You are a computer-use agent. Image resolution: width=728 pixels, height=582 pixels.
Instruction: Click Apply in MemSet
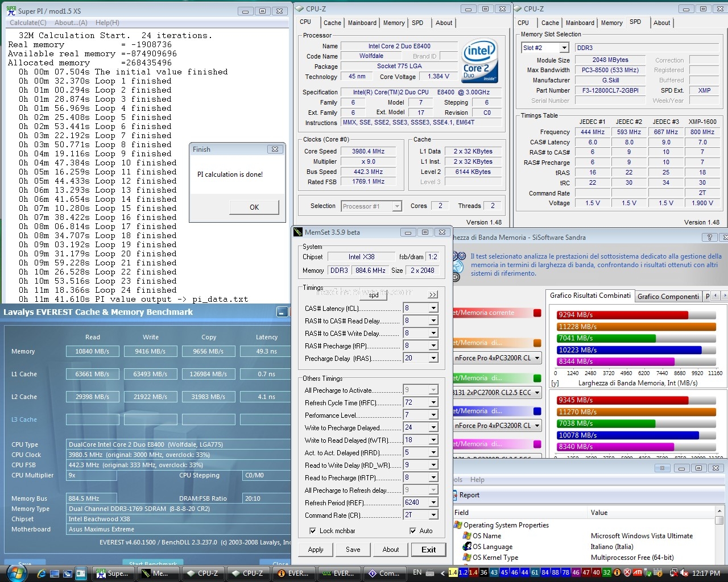tap(316, 550)
